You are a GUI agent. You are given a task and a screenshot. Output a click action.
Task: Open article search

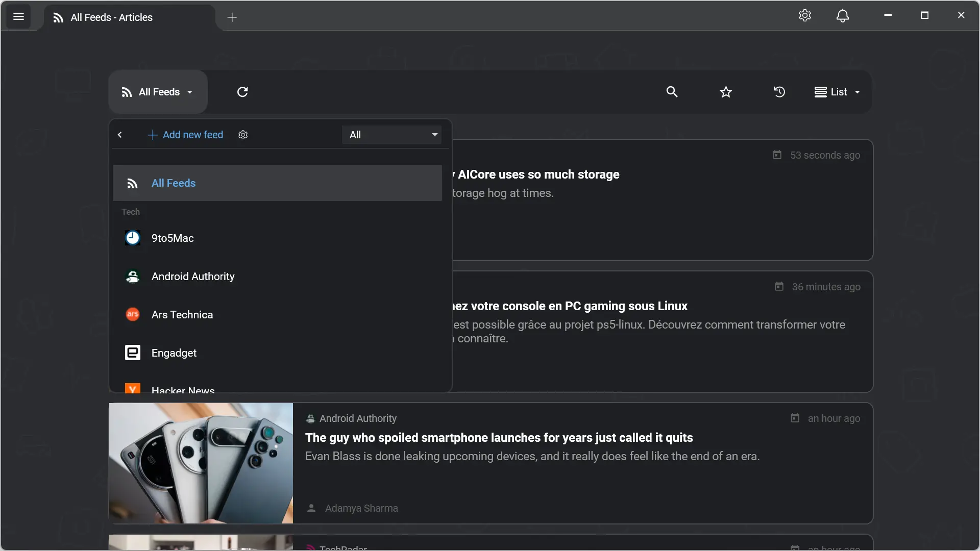[x=672, y=92]
